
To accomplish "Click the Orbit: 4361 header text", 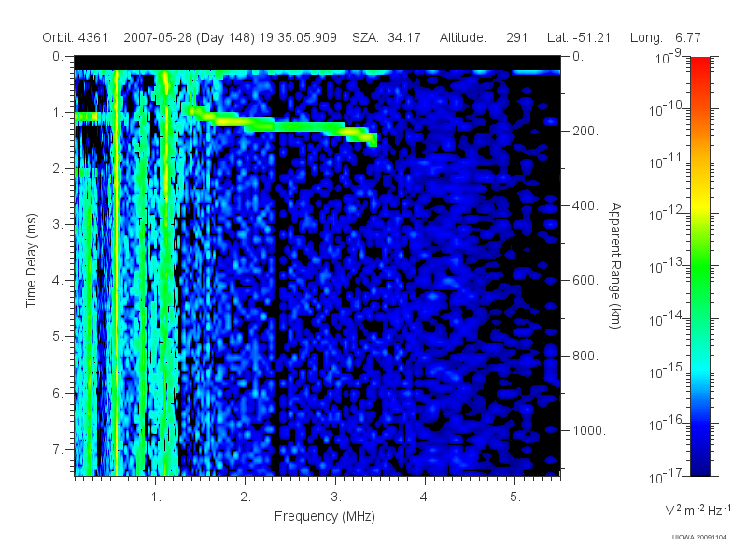I will 75,37.
